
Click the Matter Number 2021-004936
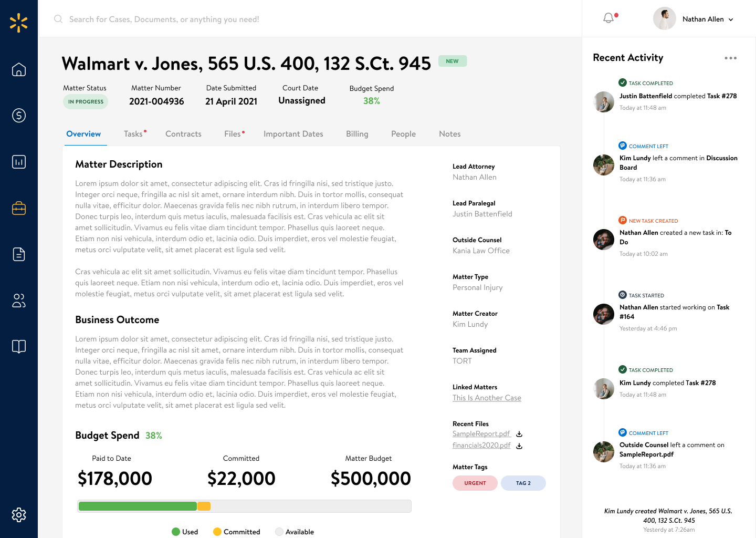tap(156, 101)
